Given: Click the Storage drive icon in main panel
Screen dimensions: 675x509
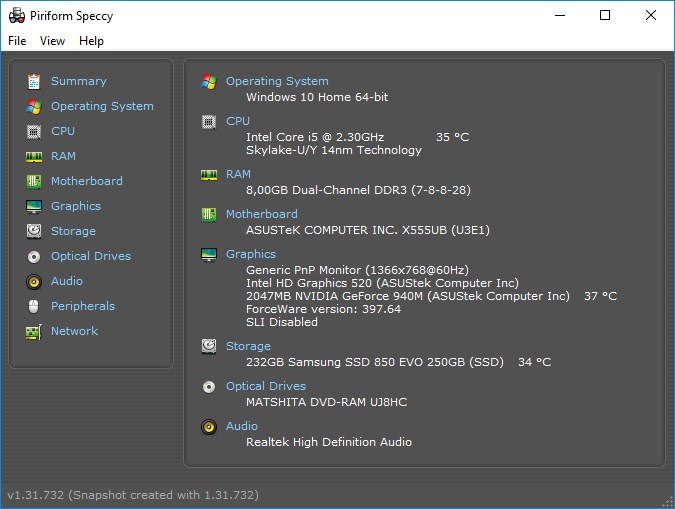Looking at the screenshot, I should pos(209,346).
